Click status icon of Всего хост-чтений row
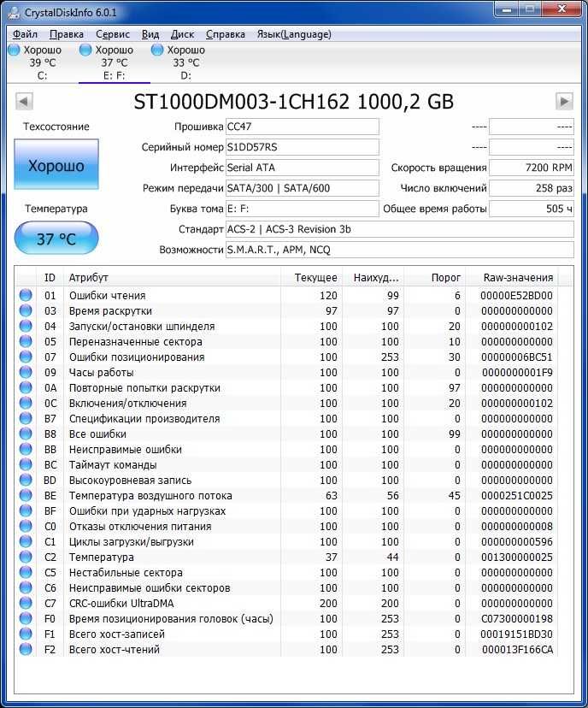Viewport: 588px width, 708px height. pyautogui.click(x=26, y=649)
